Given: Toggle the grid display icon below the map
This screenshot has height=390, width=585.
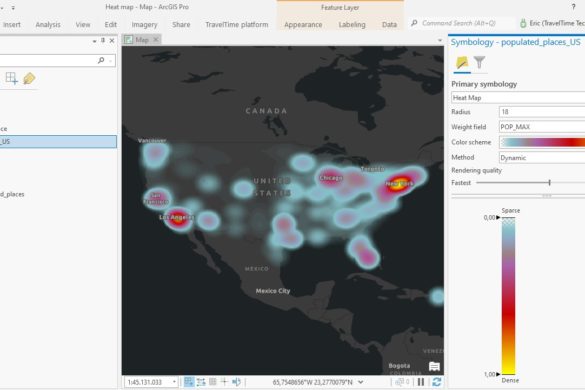Looking at the screenshot, I should coord(213,382).
